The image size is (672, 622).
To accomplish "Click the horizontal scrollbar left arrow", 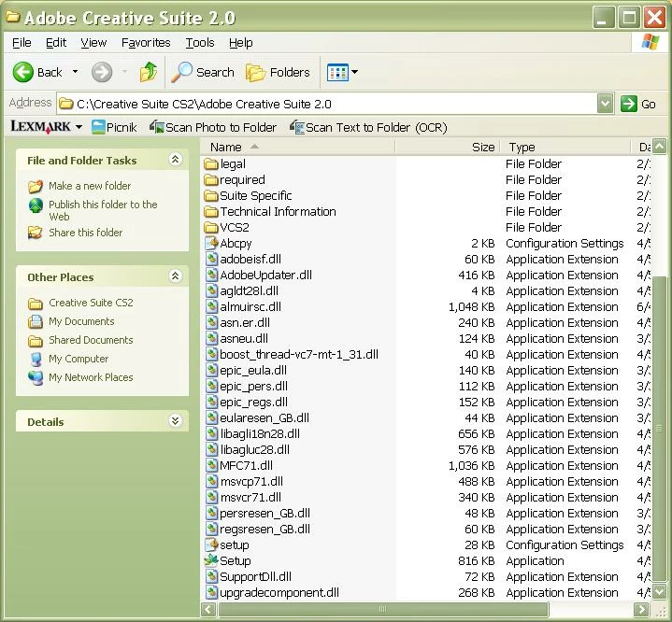I will (208, 609).
